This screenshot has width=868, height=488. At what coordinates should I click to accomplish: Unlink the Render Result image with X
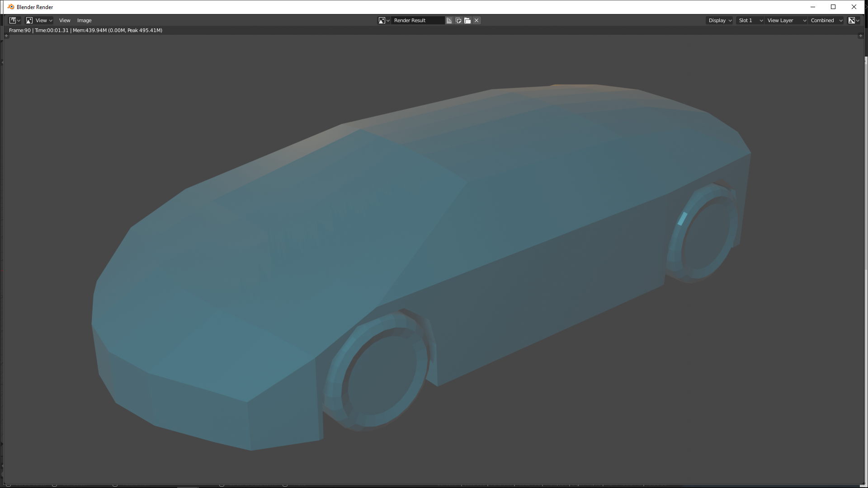[476, 20]
